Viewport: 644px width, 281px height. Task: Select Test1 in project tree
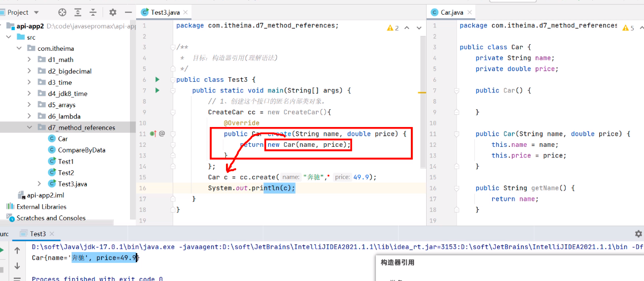66,161
